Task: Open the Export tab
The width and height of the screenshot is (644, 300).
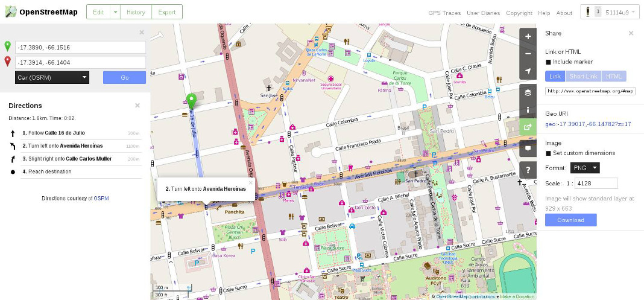Action: coord(167,12)
